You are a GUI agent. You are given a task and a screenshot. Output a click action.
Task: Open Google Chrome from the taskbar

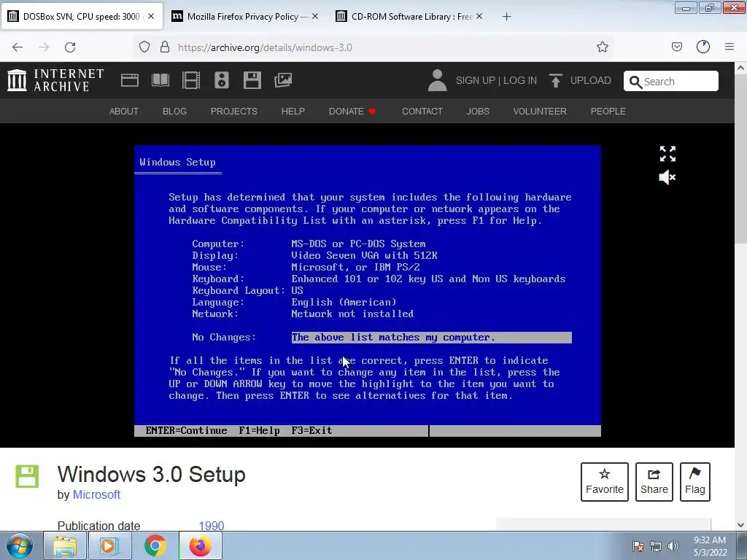tap(155, 545)
